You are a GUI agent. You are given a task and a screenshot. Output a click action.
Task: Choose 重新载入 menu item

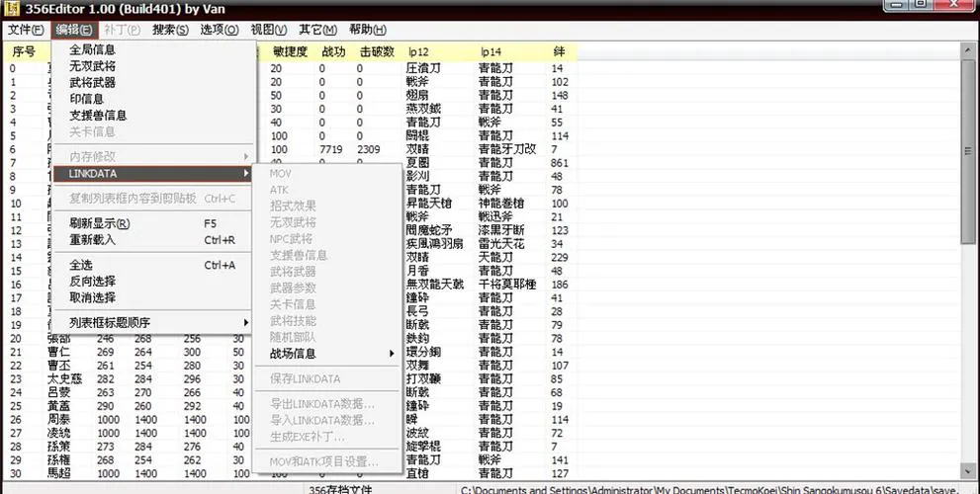pos(154,240)
